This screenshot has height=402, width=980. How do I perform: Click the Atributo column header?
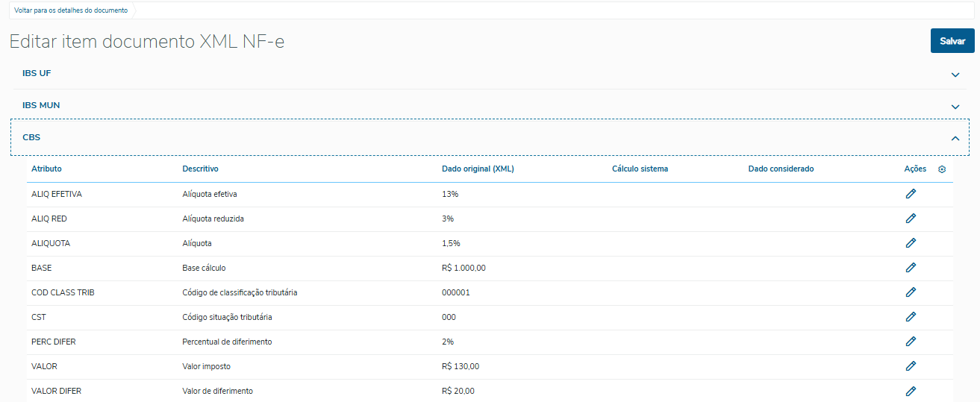[46, 169]
